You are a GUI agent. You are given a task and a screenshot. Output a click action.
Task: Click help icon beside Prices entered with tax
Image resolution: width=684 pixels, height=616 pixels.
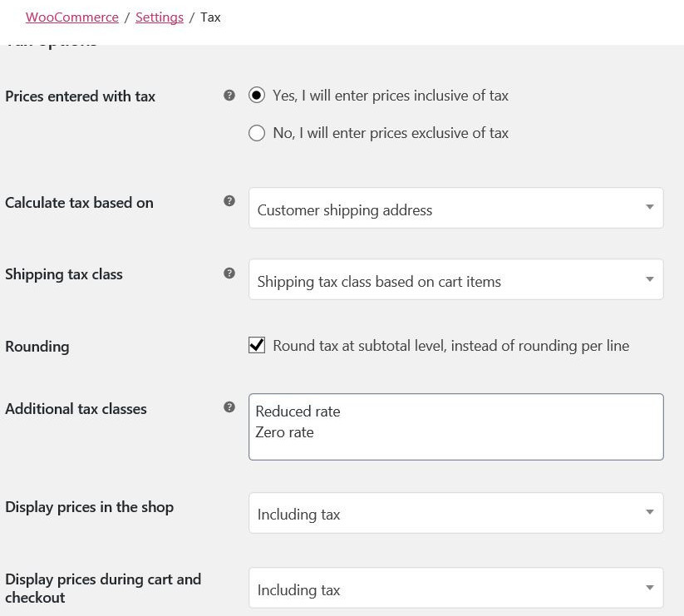pos(229,96)
